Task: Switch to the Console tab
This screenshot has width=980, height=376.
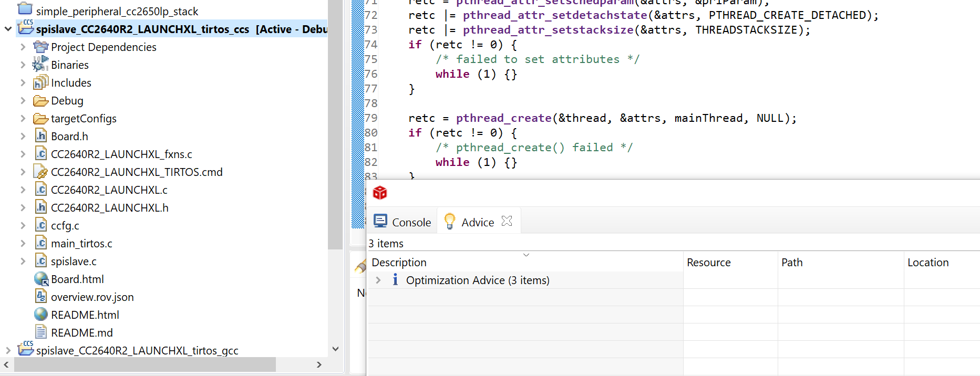Action: point(403,222)
